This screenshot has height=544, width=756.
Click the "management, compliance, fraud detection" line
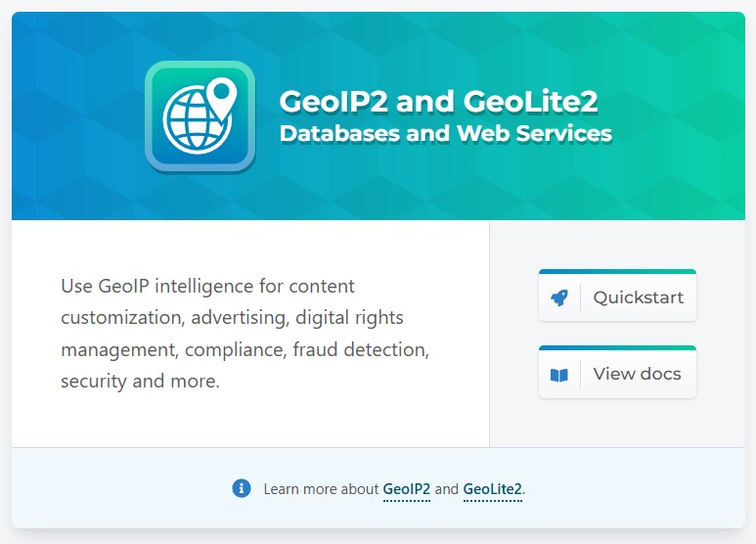point(245,349)
